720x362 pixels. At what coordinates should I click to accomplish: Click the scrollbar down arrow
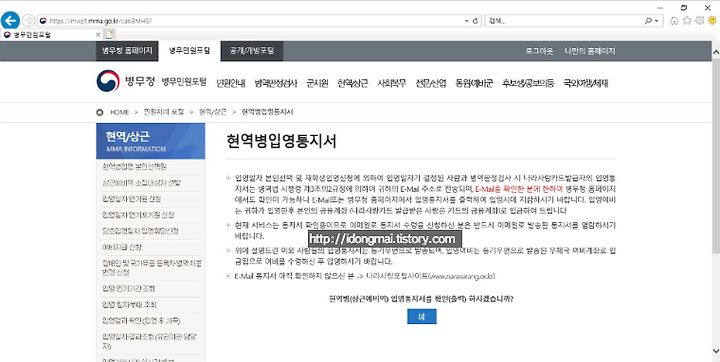(x=715, y=351)
